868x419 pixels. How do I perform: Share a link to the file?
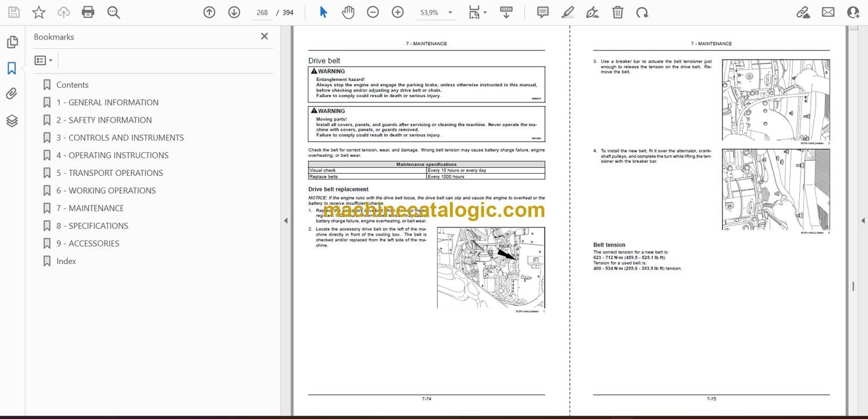(x=803, y=12)
